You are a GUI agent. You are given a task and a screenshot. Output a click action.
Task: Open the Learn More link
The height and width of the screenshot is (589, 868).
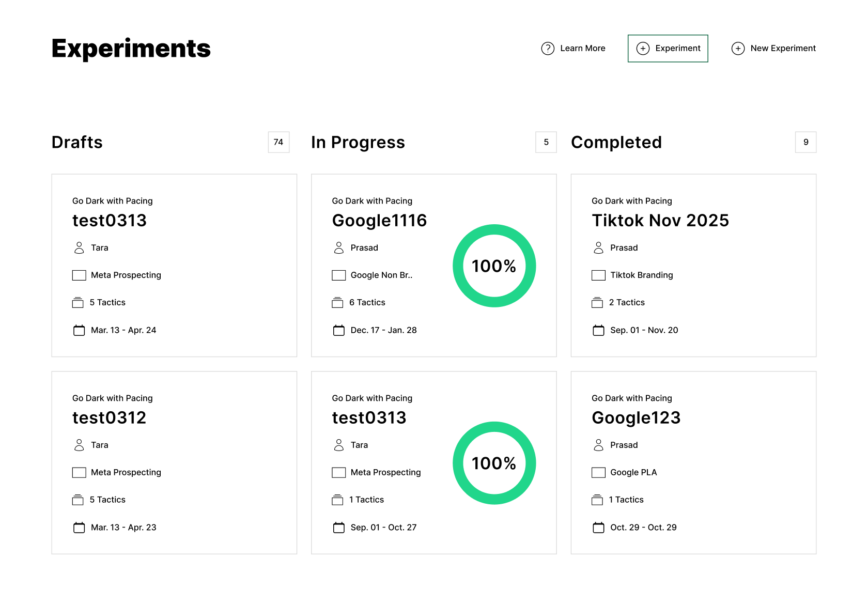(583, 48)
